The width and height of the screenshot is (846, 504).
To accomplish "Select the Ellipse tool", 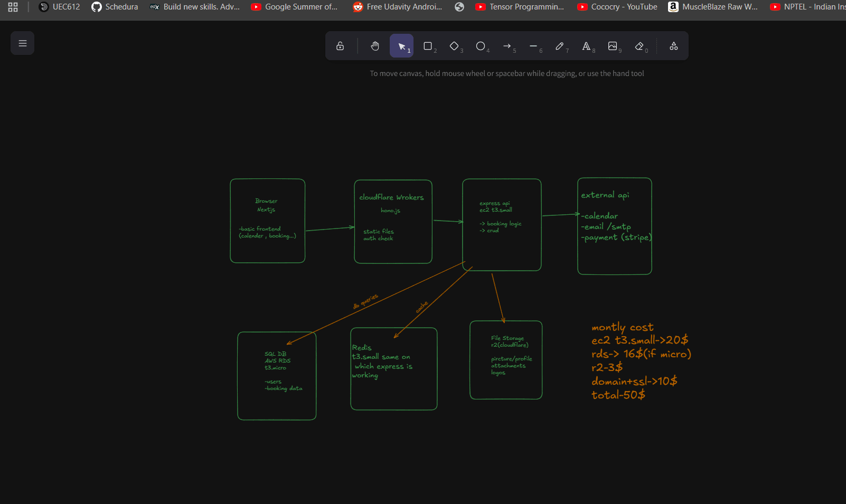I will coord(481,46).
